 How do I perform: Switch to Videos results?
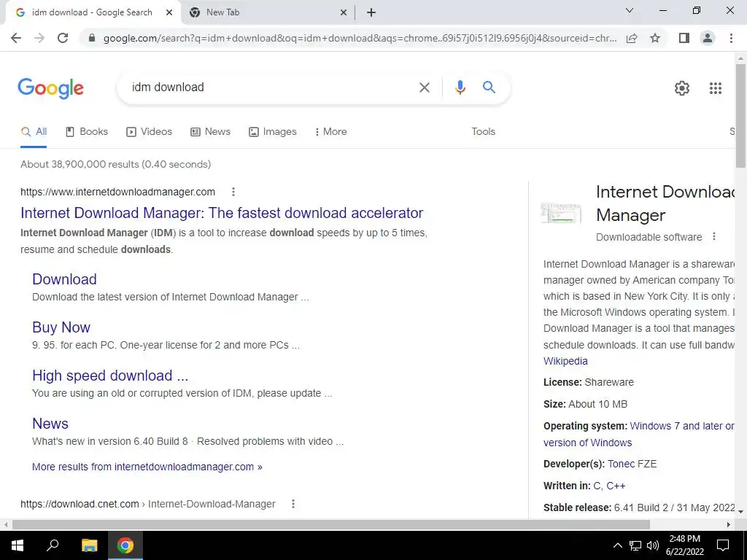point(149,131)
